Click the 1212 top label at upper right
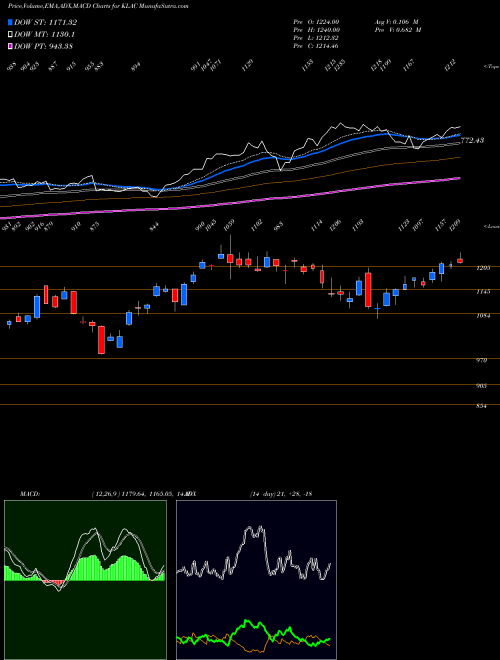The width and height of the screenshot is (500, 660). coord(450,66)
